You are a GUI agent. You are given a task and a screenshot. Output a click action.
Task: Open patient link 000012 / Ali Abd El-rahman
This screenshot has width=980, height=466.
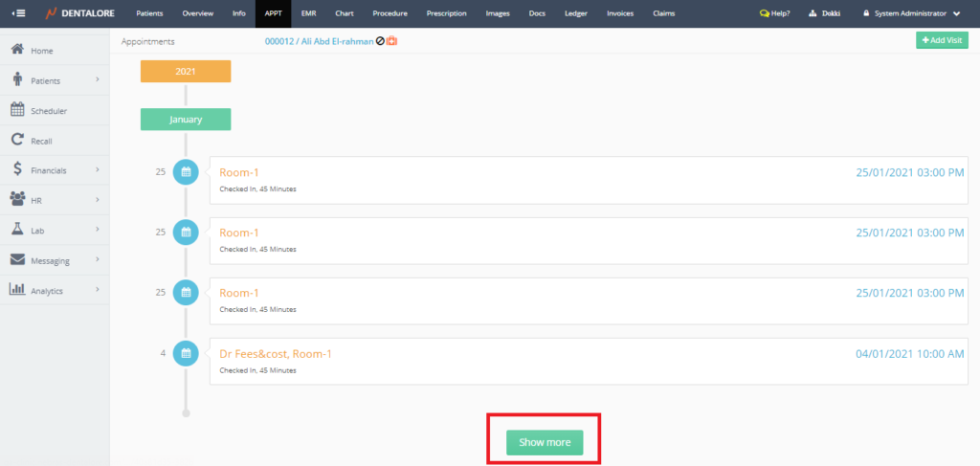(x=319, y=42)
